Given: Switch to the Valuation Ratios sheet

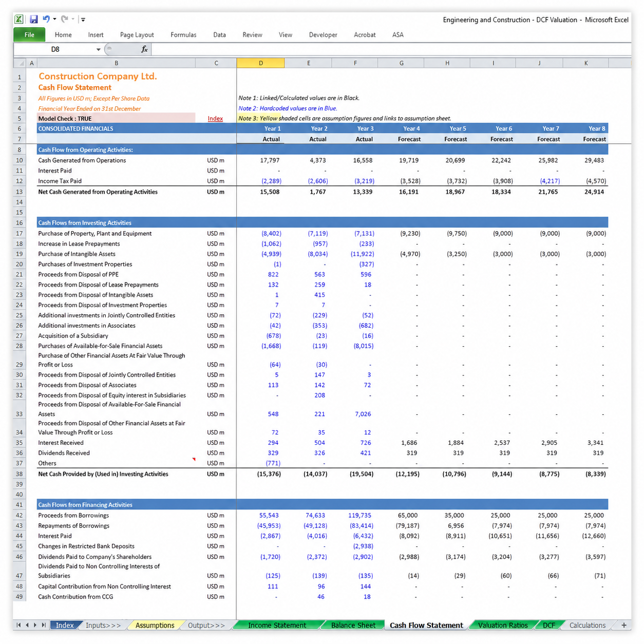Looking at the screenshot, I should [x=503, y=625].
